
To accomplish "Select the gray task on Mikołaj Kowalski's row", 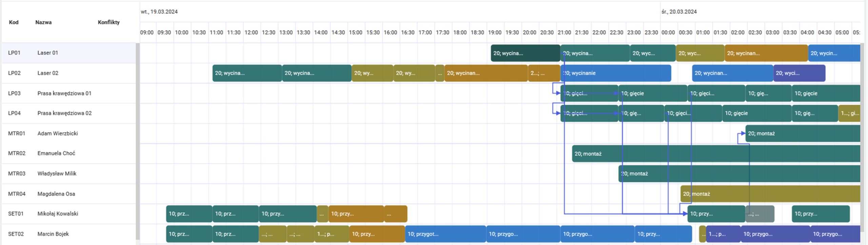I will (x=760, y=214).
